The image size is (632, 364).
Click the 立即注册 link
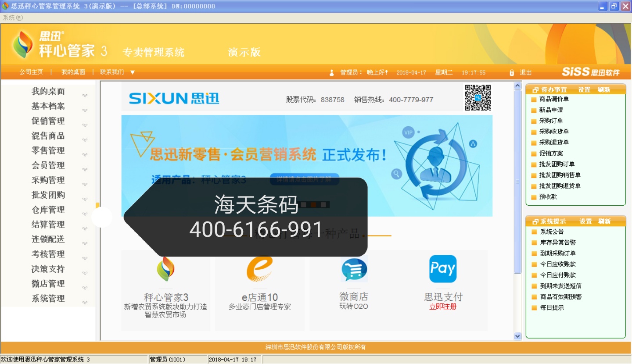tap(443, 307)
